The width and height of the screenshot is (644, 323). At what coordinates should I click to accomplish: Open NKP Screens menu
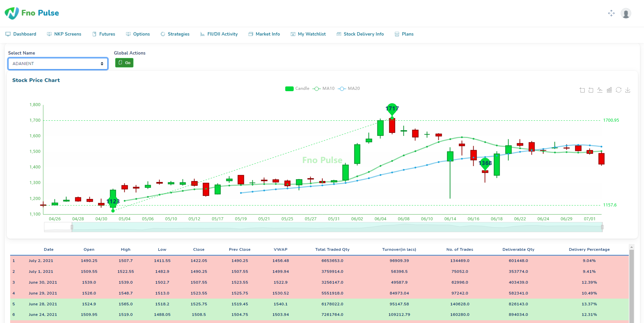tap(64, 34)
